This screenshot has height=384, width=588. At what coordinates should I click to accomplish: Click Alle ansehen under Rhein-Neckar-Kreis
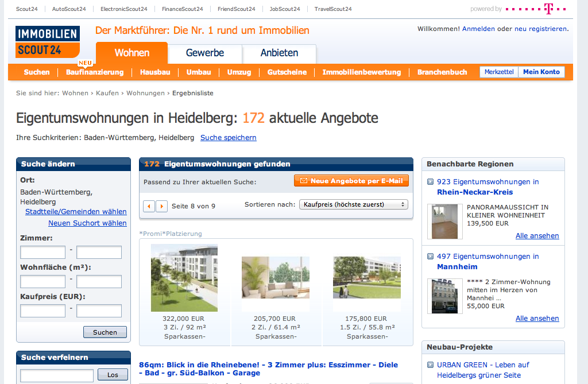coord(537,236)
